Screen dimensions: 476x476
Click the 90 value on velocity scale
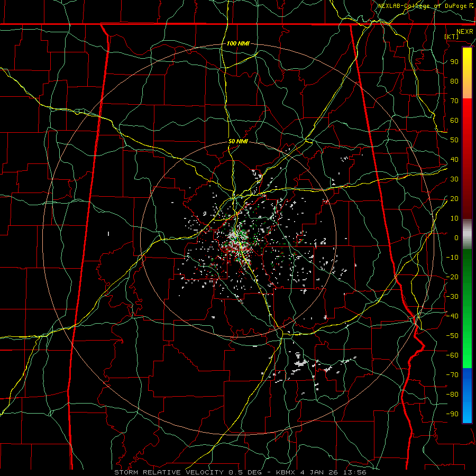tap(454, 62)
